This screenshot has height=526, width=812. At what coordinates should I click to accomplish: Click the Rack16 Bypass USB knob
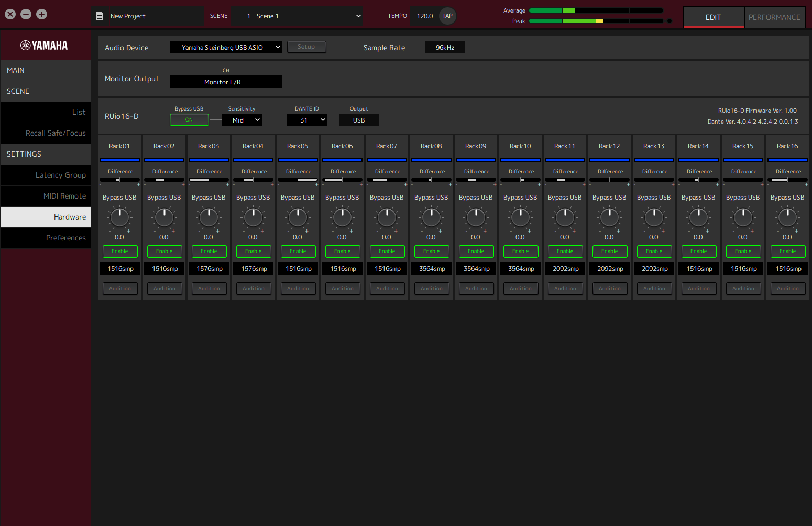[787, 217]
